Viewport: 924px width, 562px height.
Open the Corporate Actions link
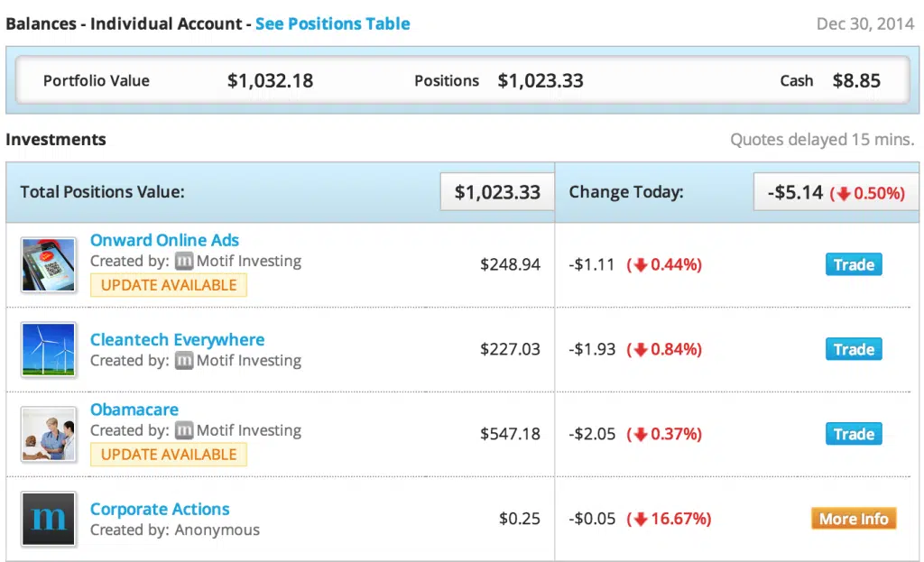click(160, 510)
